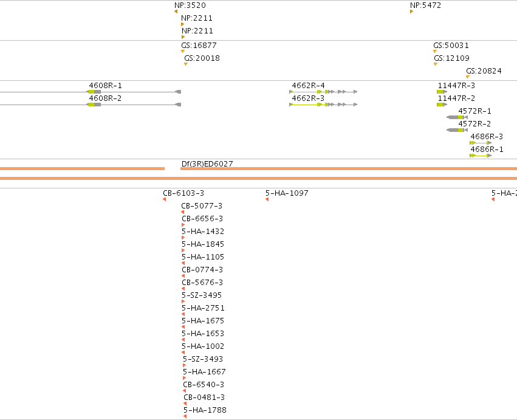Screen dimensions: 517x420
Task: Click the red triangle beneath 5-HA-1432
Action: coord(183,238)
